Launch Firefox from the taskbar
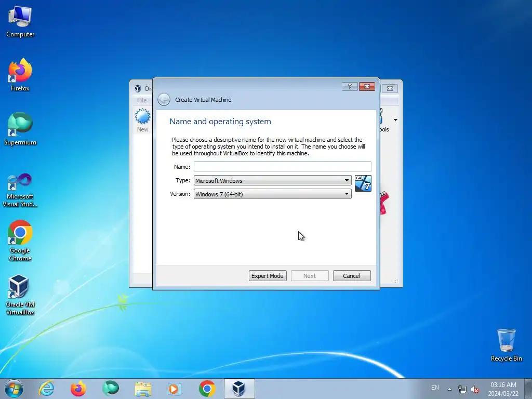The image size is (532, 399). (78, 389)
